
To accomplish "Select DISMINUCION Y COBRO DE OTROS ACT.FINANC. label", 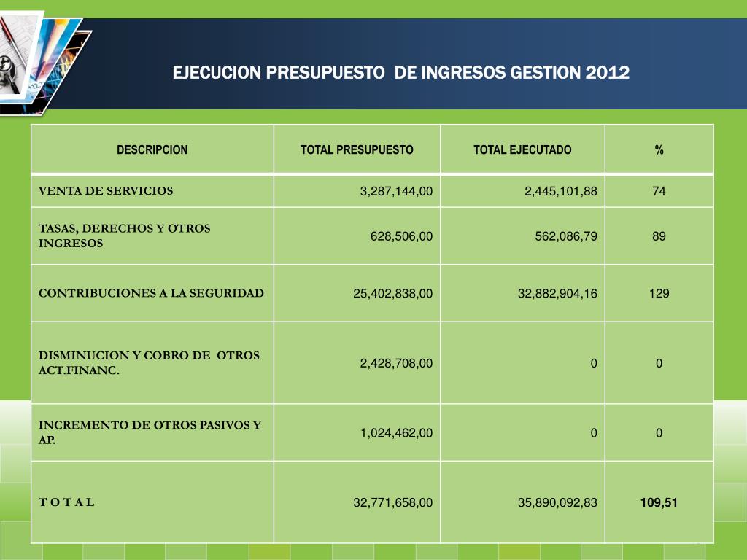I will pos(149,362).
